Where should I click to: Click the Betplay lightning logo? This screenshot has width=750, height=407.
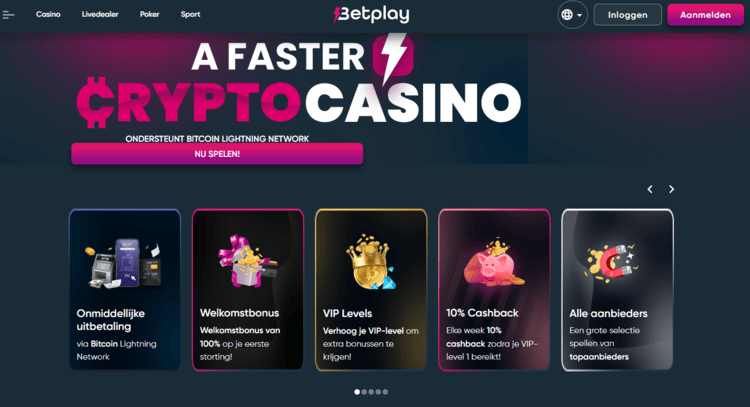pos(371,14)
